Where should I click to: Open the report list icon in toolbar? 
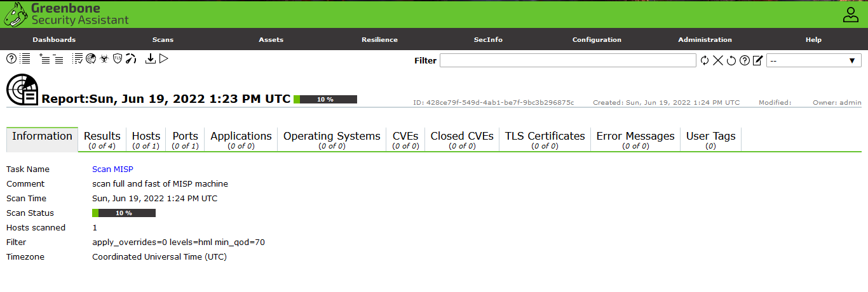tap(25, 58)
